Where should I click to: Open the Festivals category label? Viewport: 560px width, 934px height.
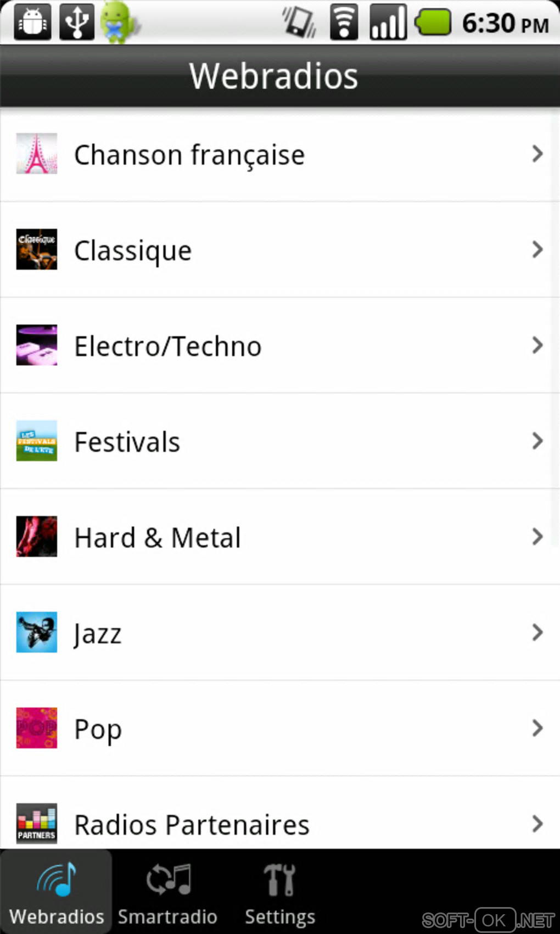pos(127,442)
